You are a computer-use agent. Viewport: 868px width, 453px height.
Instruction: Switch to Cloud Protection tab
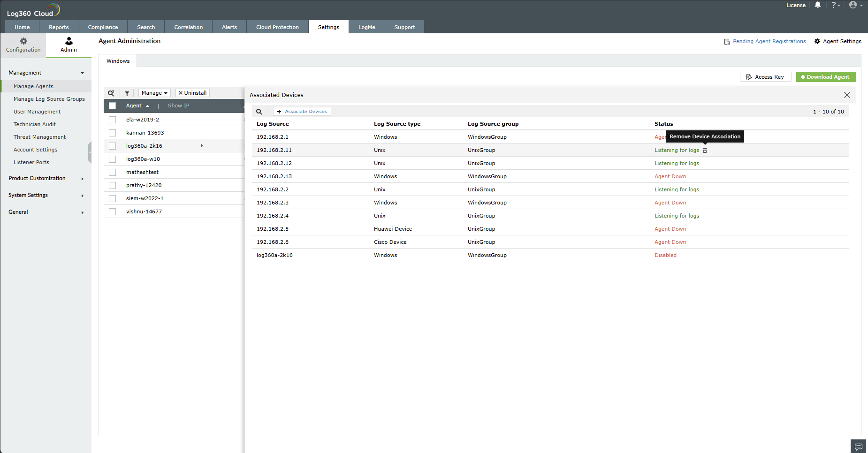pyautogui.click(x=277, y=27)
